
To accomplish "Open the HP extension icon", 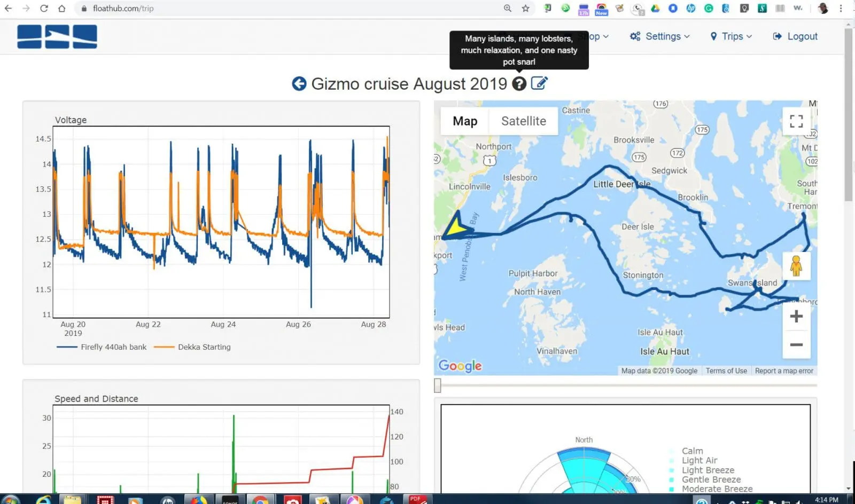I will tap(691, 8).
